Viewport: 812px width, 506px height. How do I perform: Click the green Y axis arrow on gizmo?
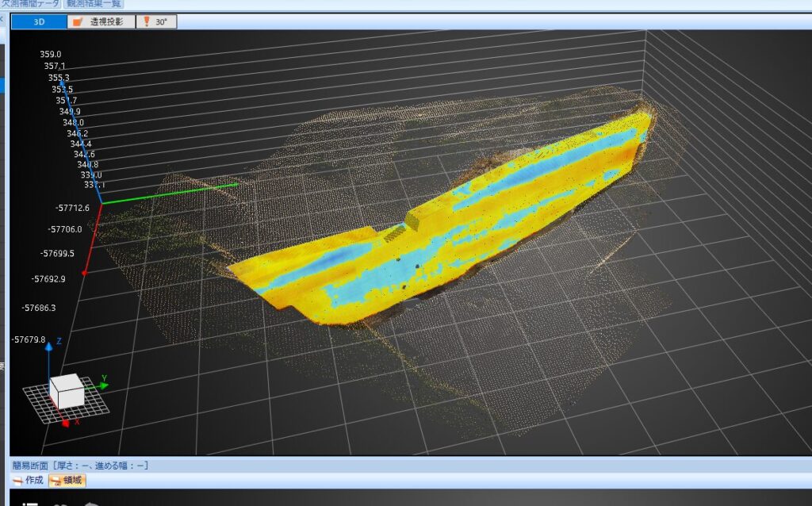point(101,386)
